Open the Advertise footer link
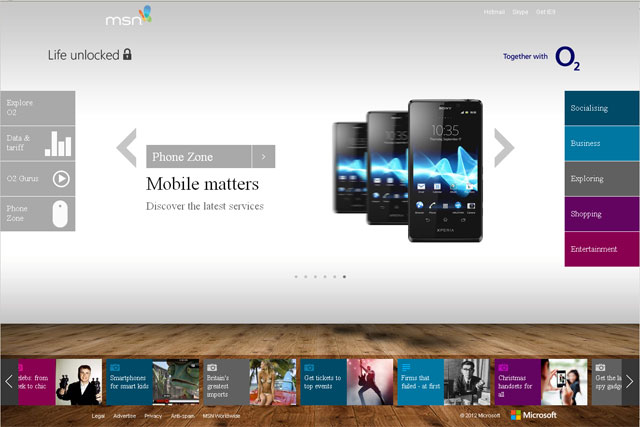The height and width of the screenshot is (427, 640). click(124, 416)
